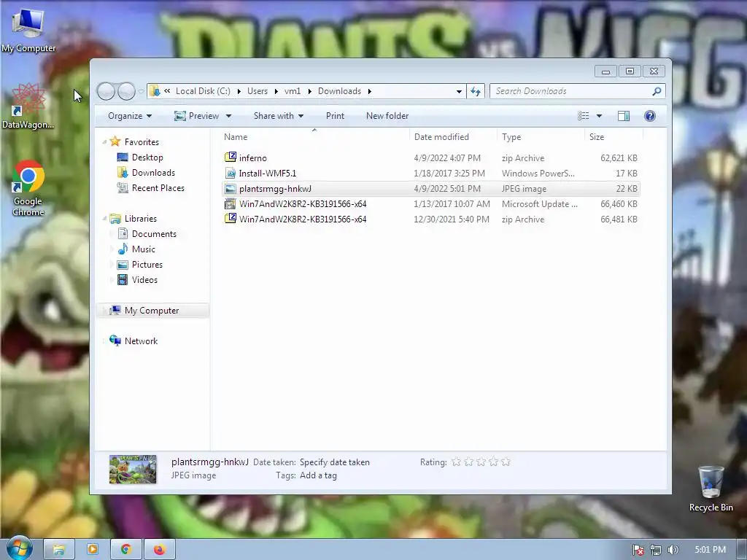Sort files by Size column

click(x=614, y=136)
